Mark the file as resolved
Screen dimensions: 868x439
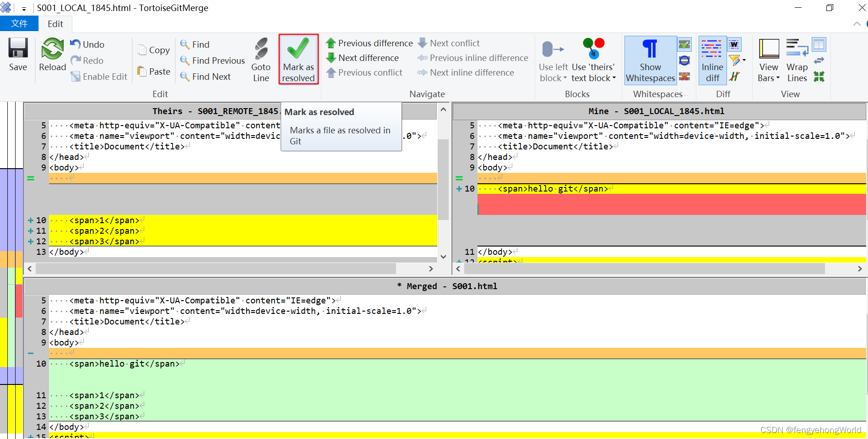pyautogui.click(x=298, y=59)
